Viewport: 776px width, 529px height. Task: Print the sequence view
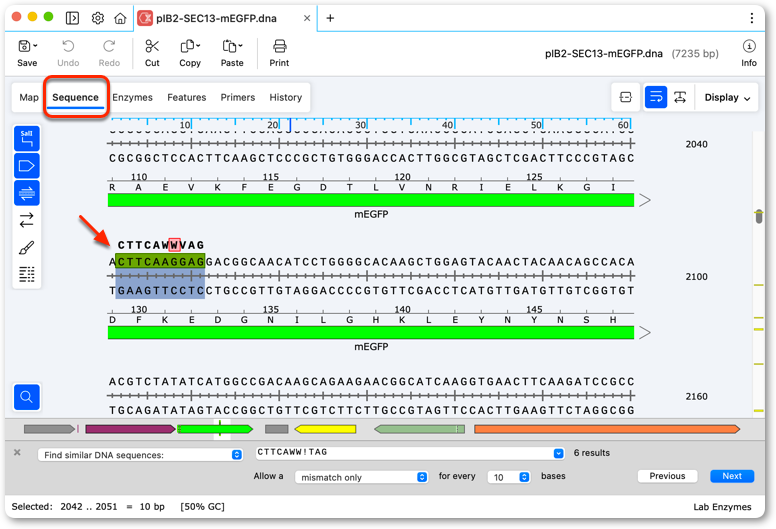(x=279, y=53)
